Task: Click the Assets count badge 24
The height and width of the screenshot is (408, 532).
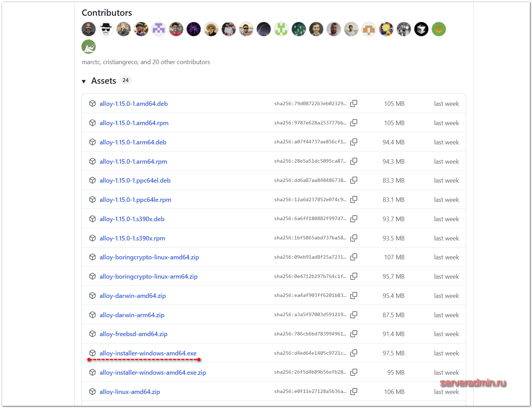Action: (x=125, y=80)
